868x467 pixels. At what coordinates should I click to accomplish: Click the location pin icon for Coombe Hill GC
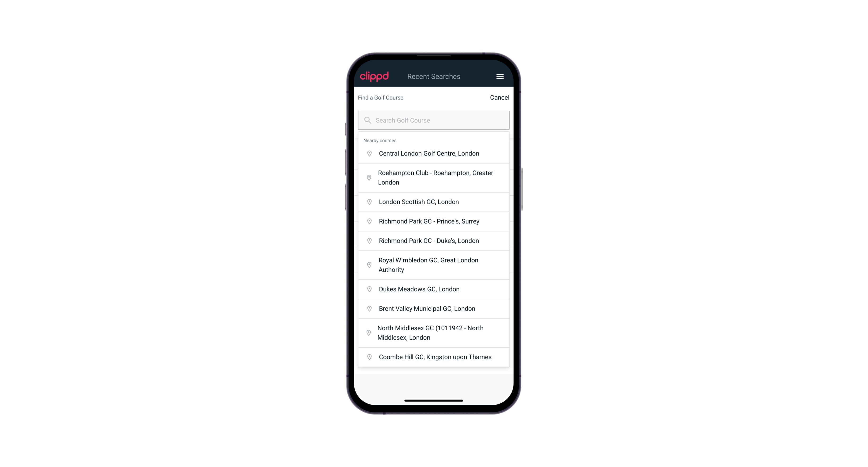coord(368,357)
